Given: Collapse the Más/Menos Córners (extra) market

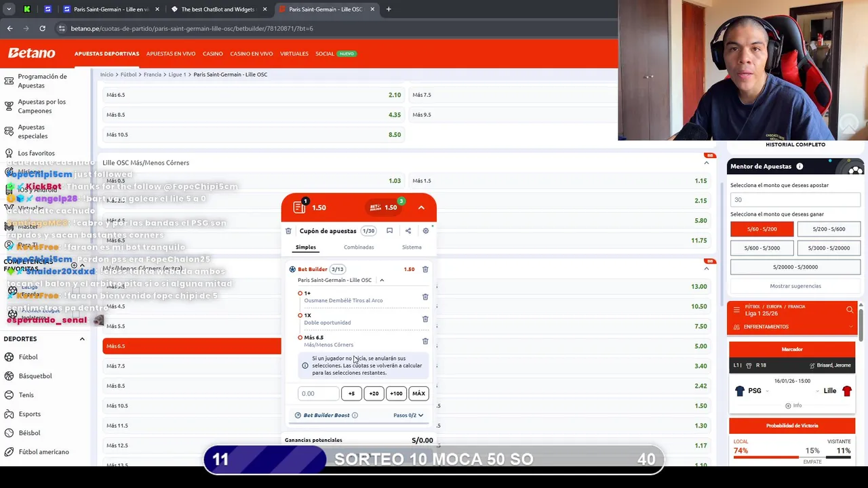Looking at the screenshot, I should click(707, 268).
